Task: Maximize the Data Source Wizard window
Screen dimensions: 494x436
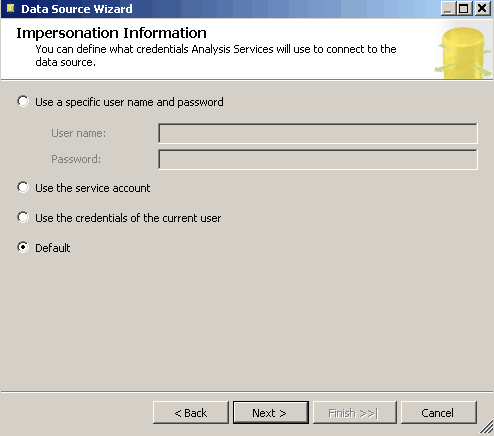Action: pos(464,8)
